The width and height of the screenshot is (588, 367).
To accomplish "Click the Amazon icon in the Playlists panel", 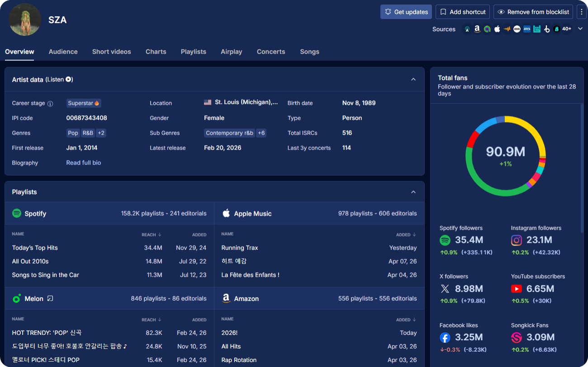I will pyautogui.click(x=226, y=298).
